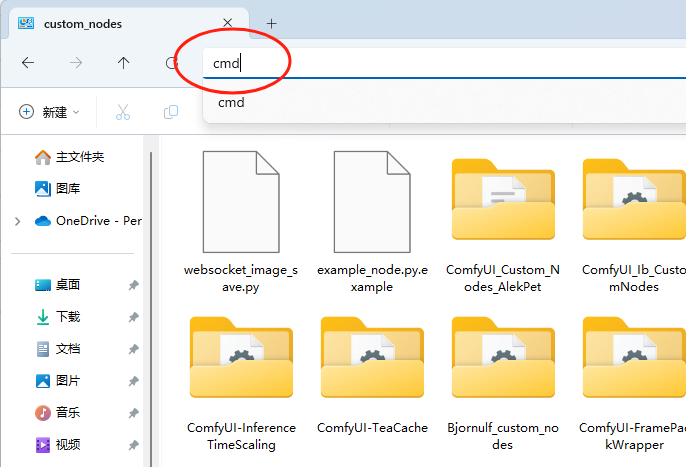
Task: Open a new tab with plus
Action: point(272,24)
